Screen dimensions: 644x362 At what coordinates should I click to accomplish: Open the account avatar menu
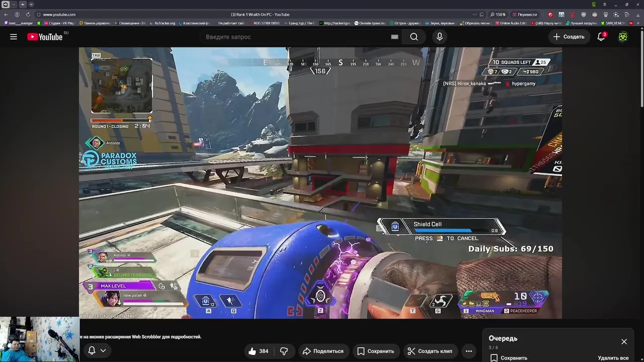[623, 37]
